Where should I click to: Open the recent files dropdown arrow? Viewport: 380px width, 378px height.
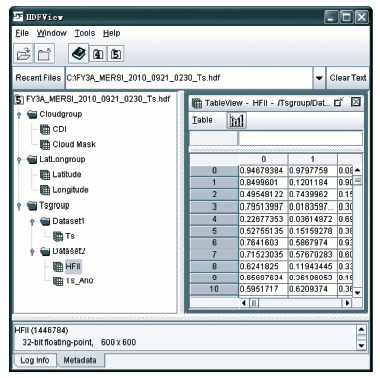(x=319, y=78)
